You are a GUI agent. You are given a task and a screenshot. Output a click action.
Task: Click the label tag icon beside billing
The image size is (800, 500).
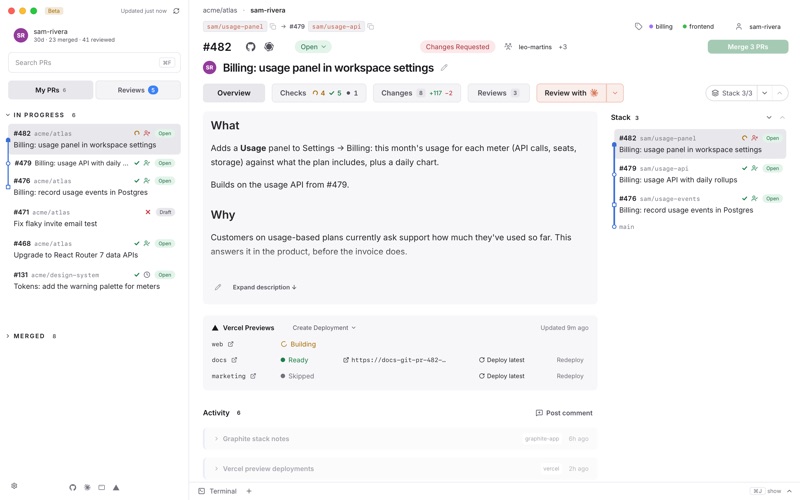pos(638,27)
